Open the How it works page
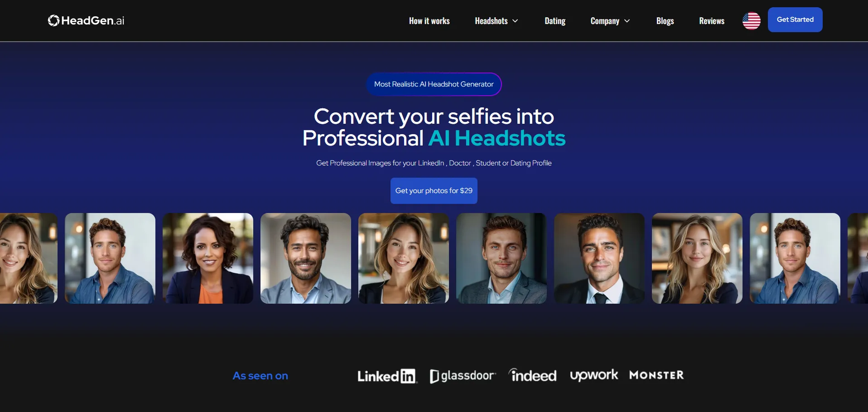 (x=429, y=21)
